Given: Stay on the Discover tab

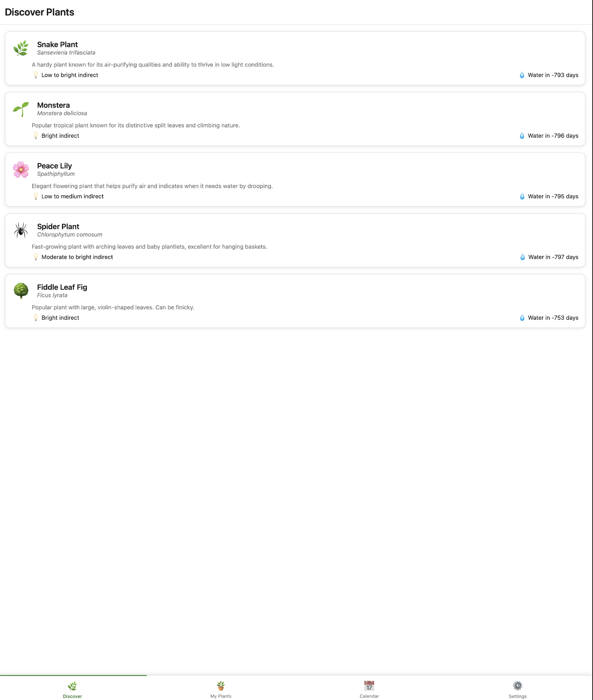Looking at the screenshot, I should (72, 689).
